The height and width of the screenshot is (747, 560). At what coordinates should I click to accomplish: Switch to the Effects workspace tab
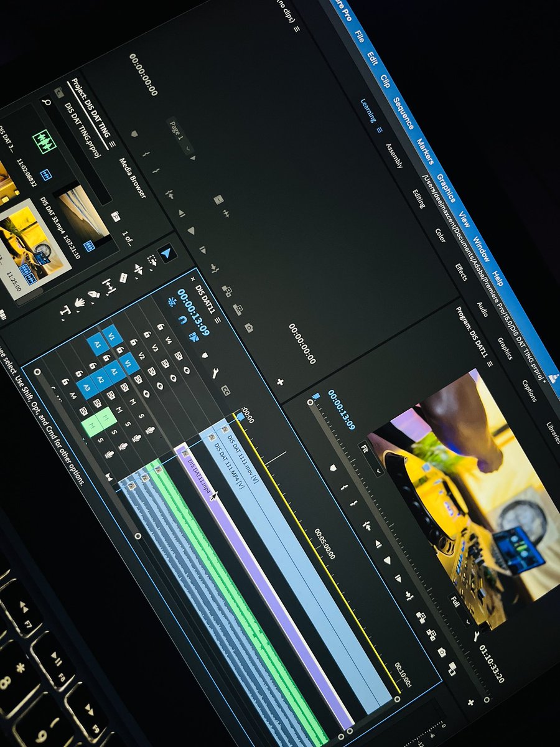pos(461,272)
